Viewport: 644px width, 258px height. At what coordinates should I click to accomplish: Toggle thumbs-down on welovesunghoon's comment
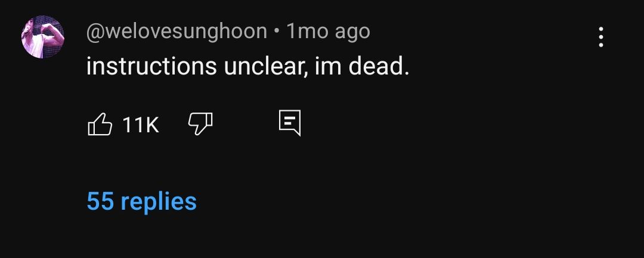pyautogui.click(x=200, y=124)
